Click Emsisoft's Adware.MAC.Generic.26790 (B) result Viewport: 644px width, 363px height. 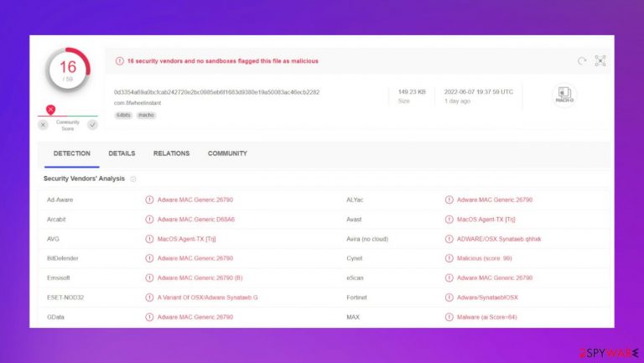point(200,278)
